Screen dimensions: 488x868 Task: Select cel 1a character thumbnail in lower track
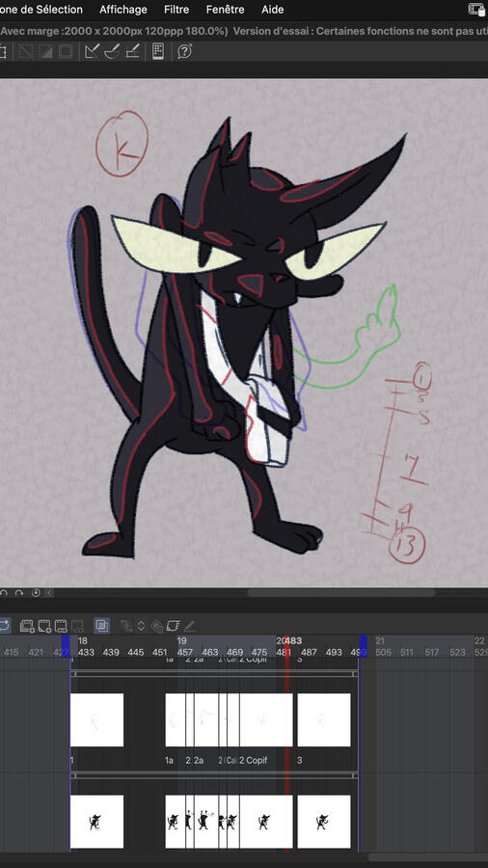click(175, 822)
